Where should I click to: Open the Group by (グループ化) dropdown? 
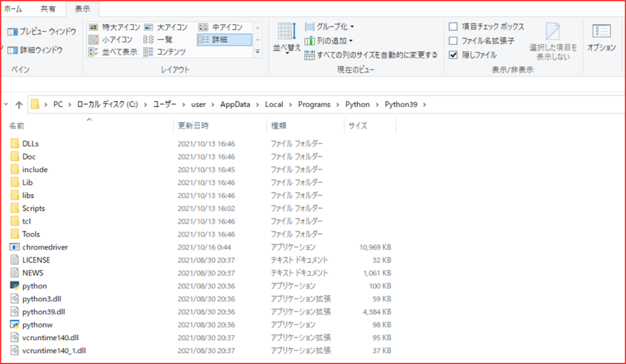(330, 27)
